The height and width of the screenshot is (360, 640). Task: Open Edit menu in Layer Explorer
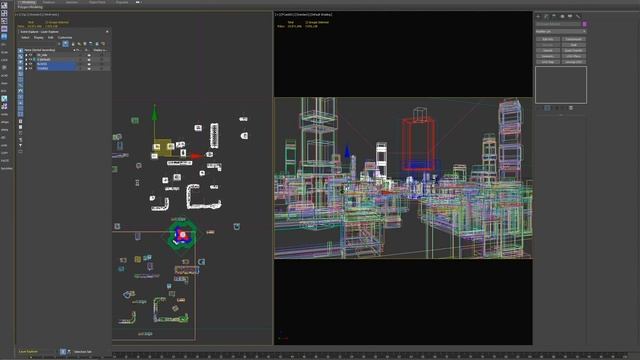51,38
